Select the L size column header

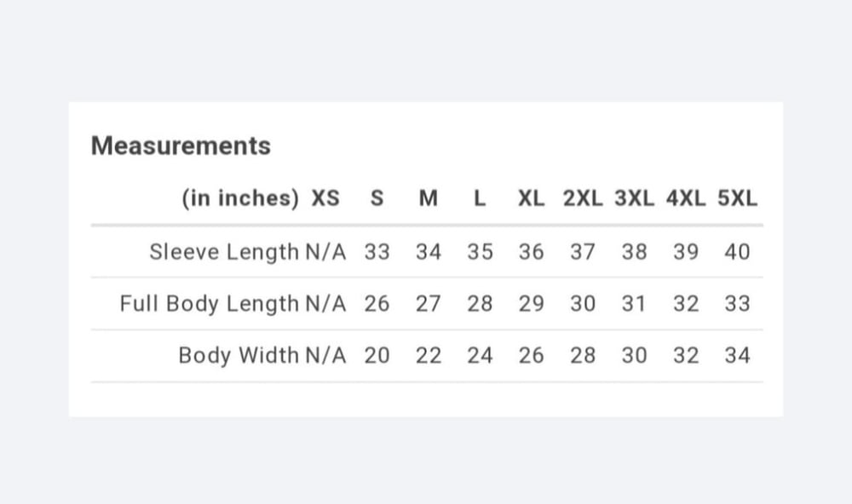point(480,198)
